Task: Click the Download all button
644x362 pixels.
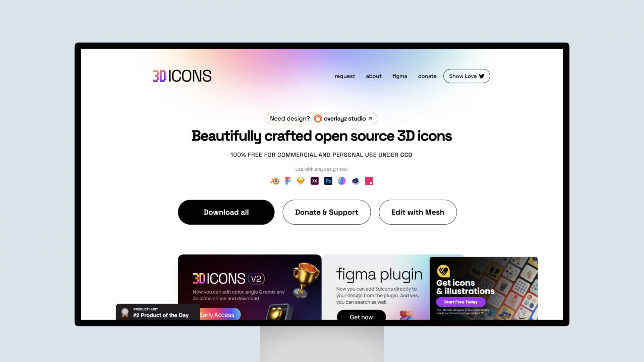Action: [x=226, y=212]
